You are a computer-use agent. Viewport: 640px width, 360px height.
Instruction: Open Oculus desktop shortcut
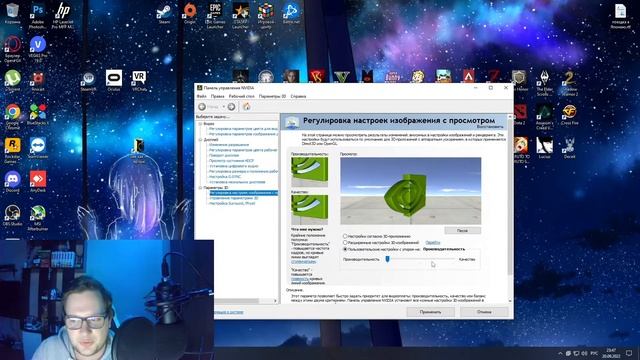coord(113,80)
